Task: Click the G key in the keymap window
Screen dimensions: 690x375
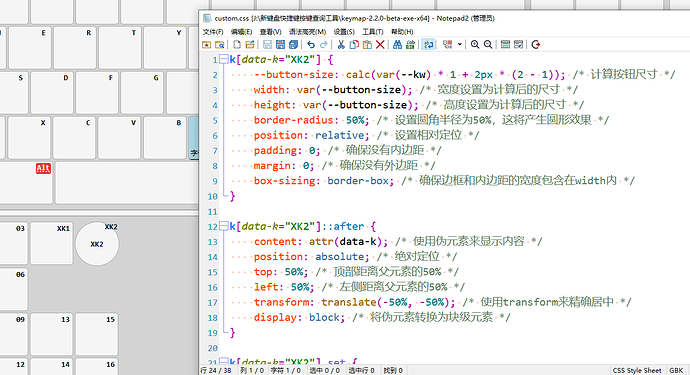Action: [x=142, y=93]
